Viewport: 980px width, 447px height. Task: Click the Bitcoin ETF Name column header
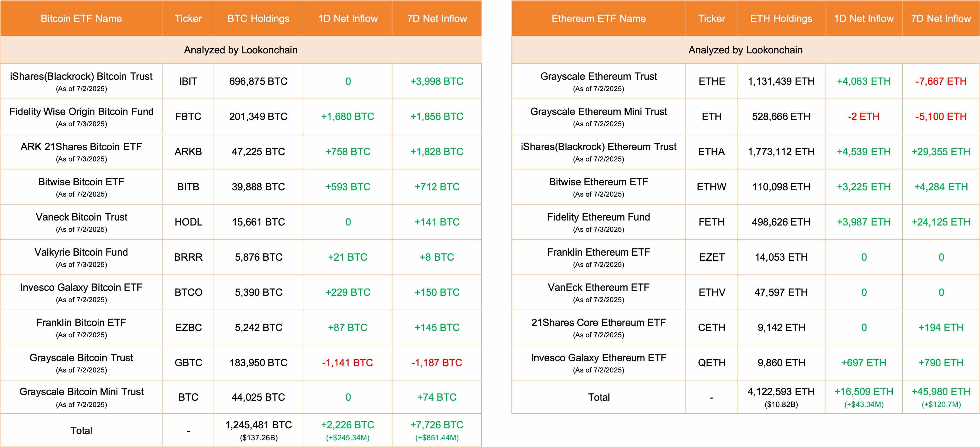pos(81,19)
